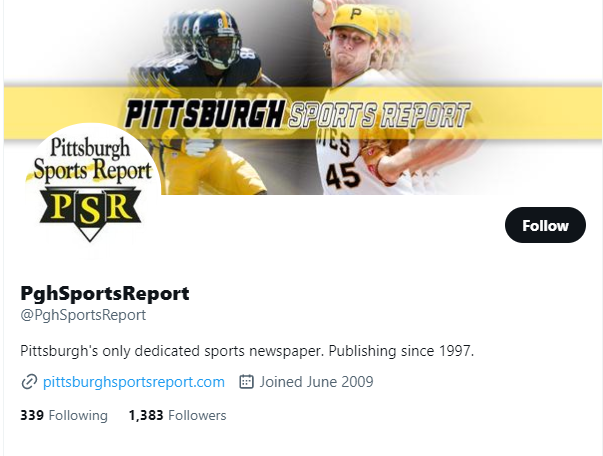Click the PSR shield logo in avatar
Image resolution: width=603 pixels, height=456 pixels.
90,214
